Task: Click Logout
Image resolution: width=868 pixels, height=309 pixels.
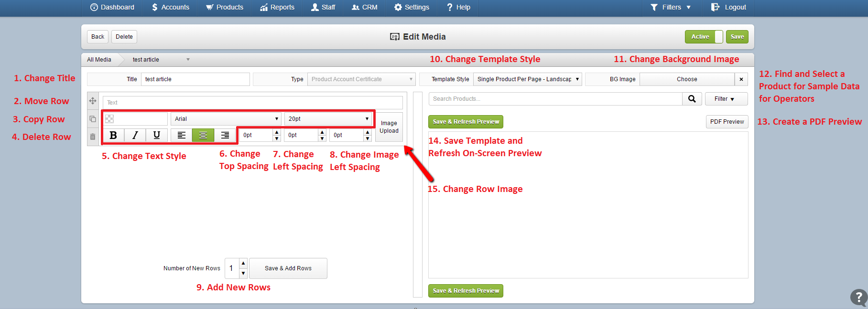Action: point(728,7)
